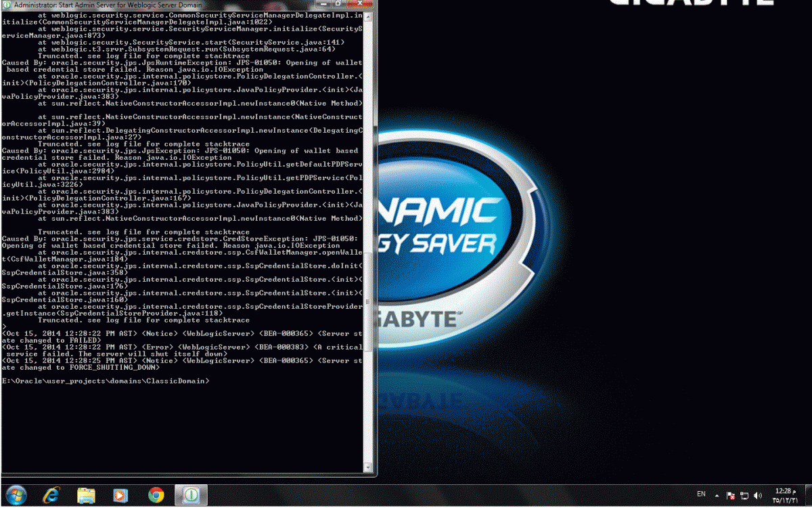Click the ClassicDomain command prompt line

click(x=106, y=381)
